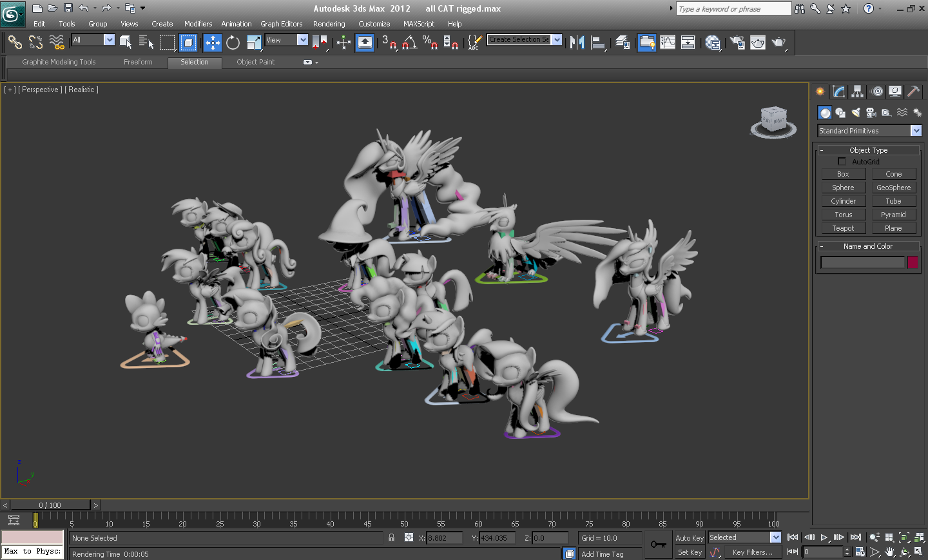Open the Render Setup dialog
The image size is (928, 560).
coord(737,43)
